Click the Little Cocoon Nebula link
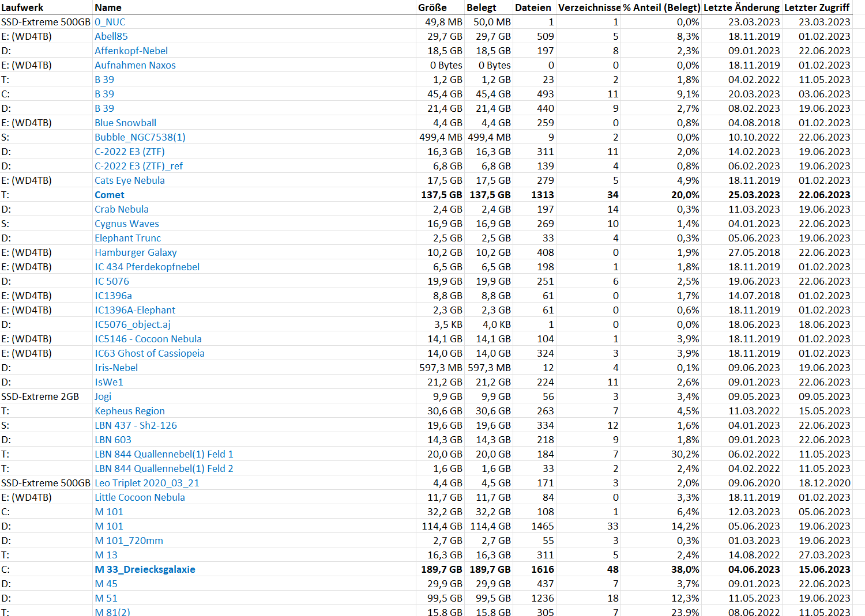Screen dimensions: 865x616 pyautogui.click(x=140, y=497)
